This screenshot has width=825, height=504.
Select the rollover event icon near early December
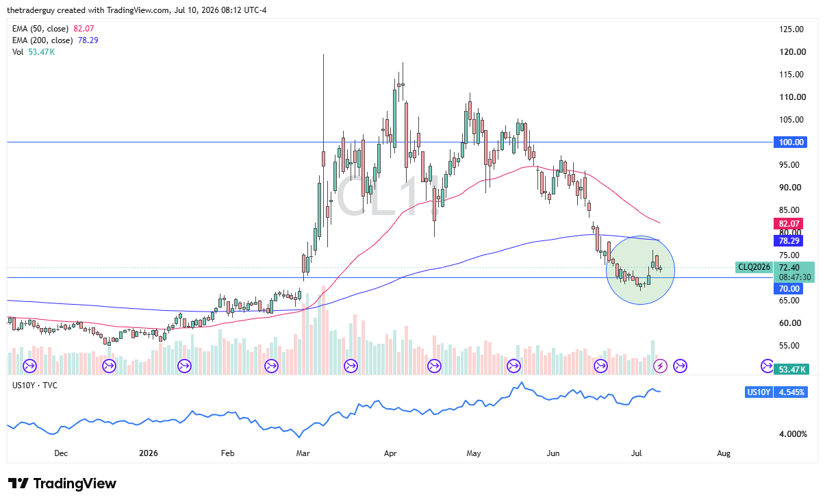click(x=29, y=366)
